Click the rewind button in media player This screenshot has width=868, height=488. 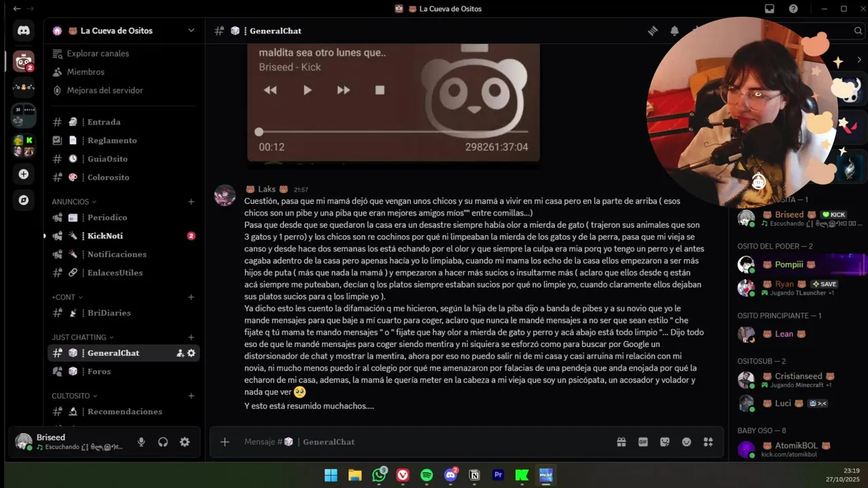(x=270, y=90)
